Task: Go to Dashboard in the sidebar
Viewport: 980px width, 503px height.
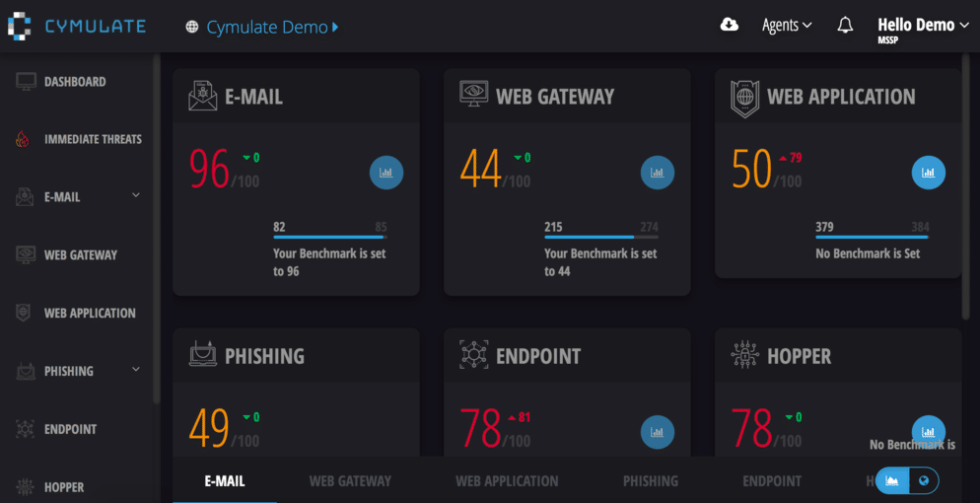Action: pyautogui.click(x=75, y=82)
